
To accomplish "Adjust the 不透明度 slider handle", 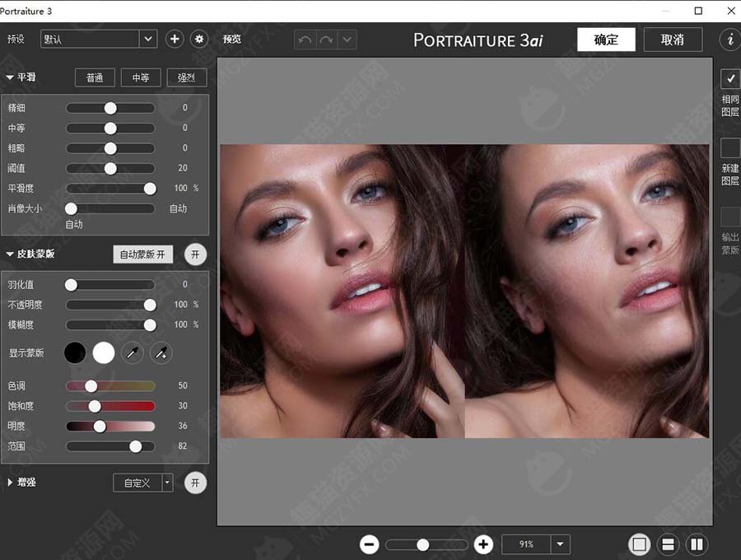I will pos(150,305).
